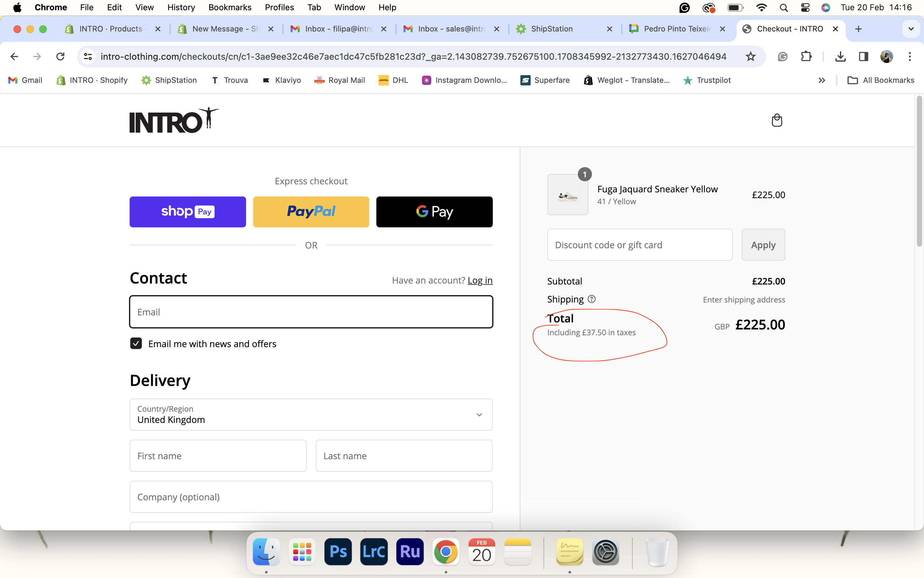
Task: Focus the Last name field
Action: (404, 456)
